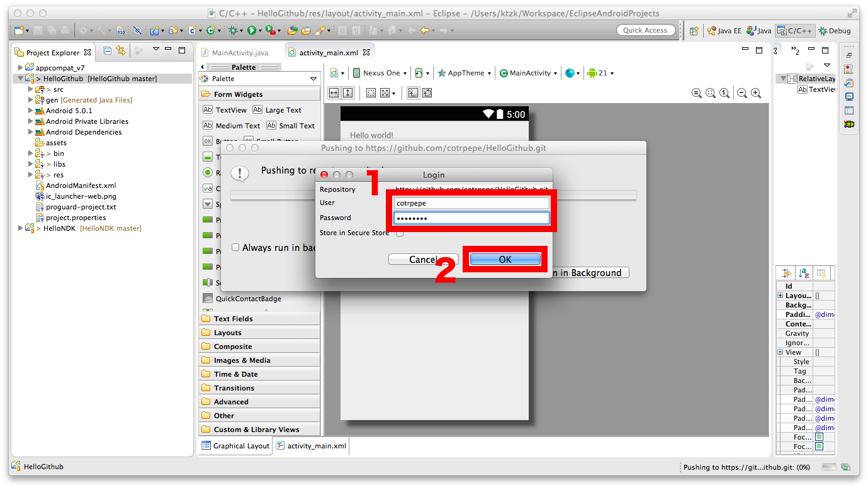Open the AppTheme theme dropdown
The height and width of the screenshot is (488, 868).
[464, 72]
